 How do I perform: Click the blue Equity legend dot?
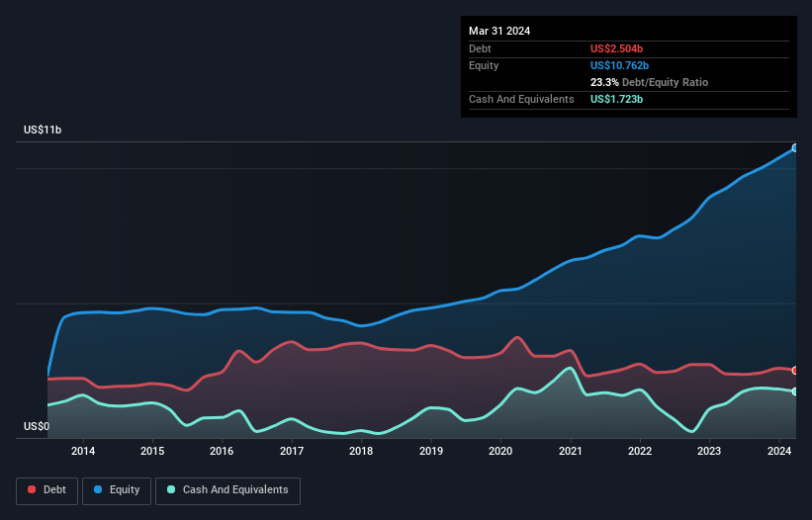pyautogui.click(x=98, y=489)
